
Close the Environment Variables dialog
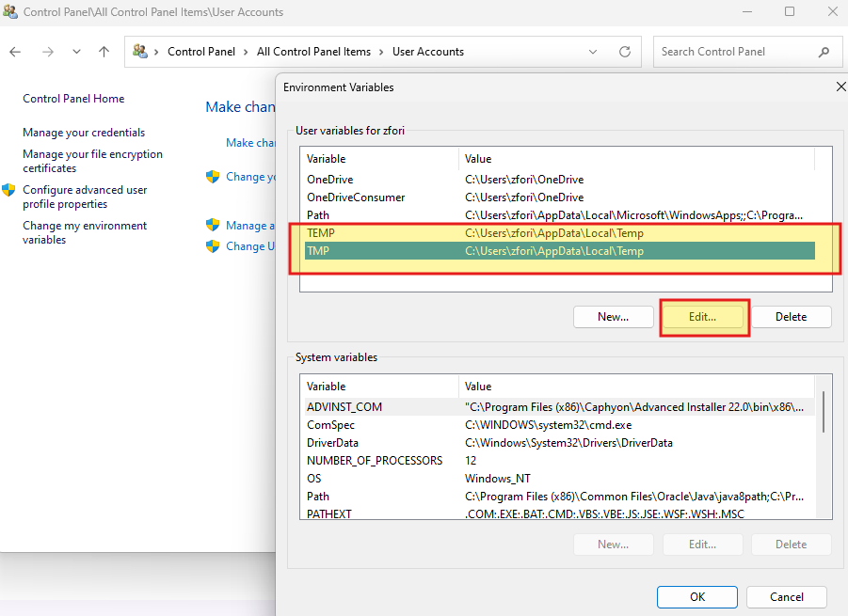[x=840, y=87]
